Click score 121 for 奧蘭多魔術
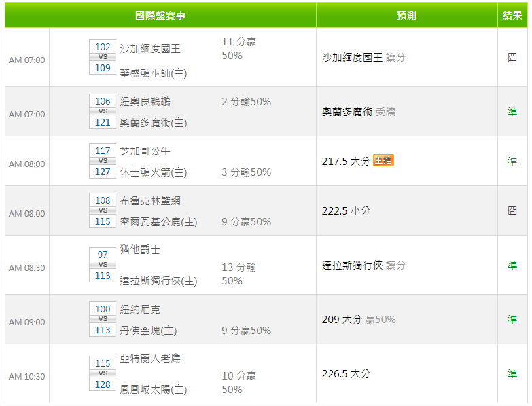This screenshot has height=406, width=532. 103,122
